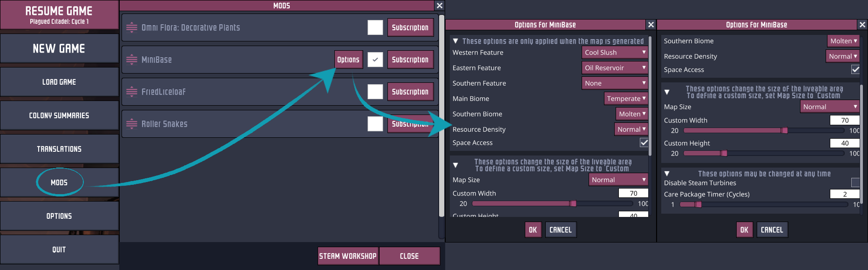868x270 pixels.
Task: Open the Western Feature dropdown showing Cool Slush
Action: pyautogui.click(x=615, y=53)
